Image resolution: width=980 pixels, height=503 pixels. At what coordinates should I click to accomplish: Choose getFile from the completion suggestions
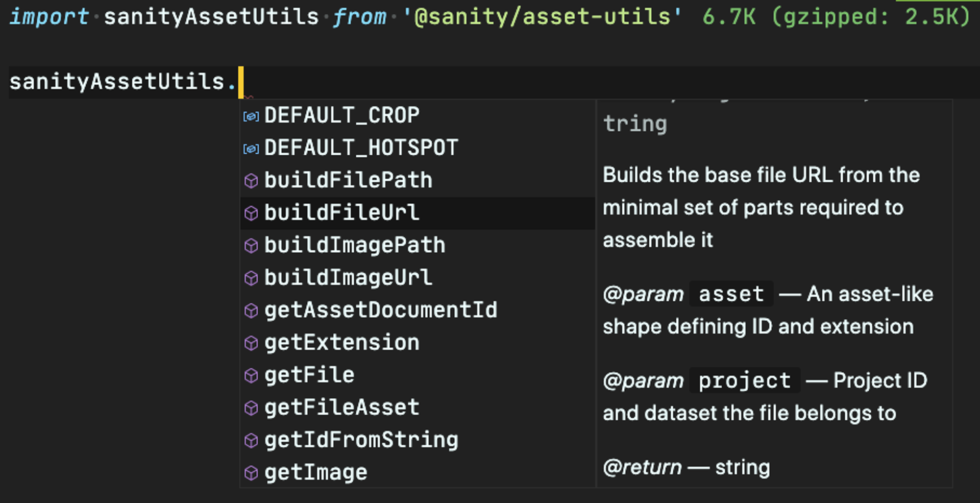(309, 375)
